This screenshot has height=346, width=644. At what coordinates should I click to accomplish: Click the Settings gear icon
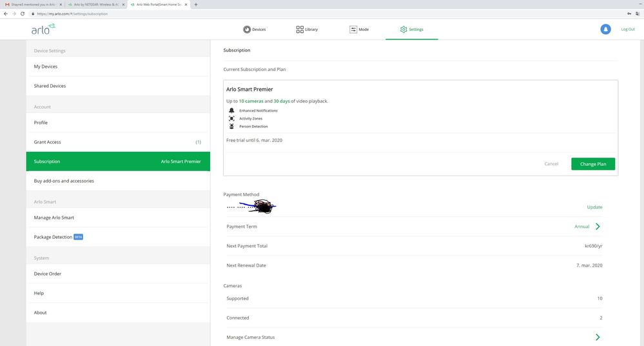404,29
